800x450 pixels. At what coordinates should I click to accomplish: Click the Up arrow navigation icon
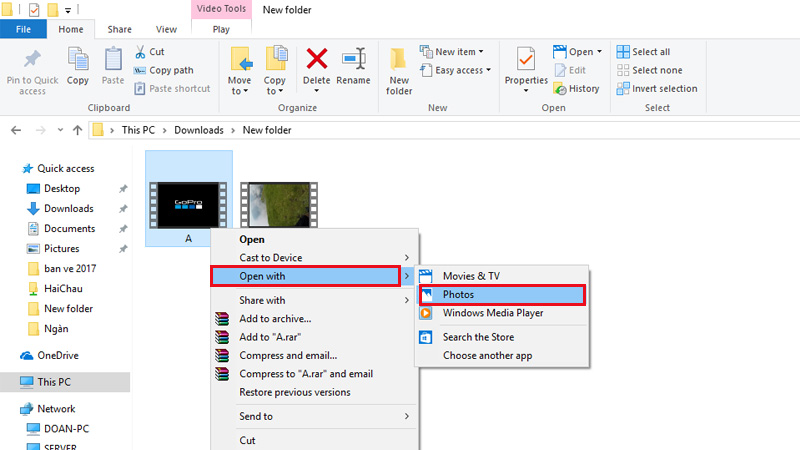(77, 130)
